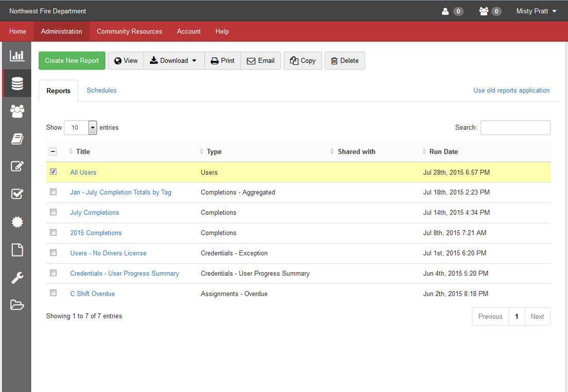Email the selected report

(x=261, y=60)
